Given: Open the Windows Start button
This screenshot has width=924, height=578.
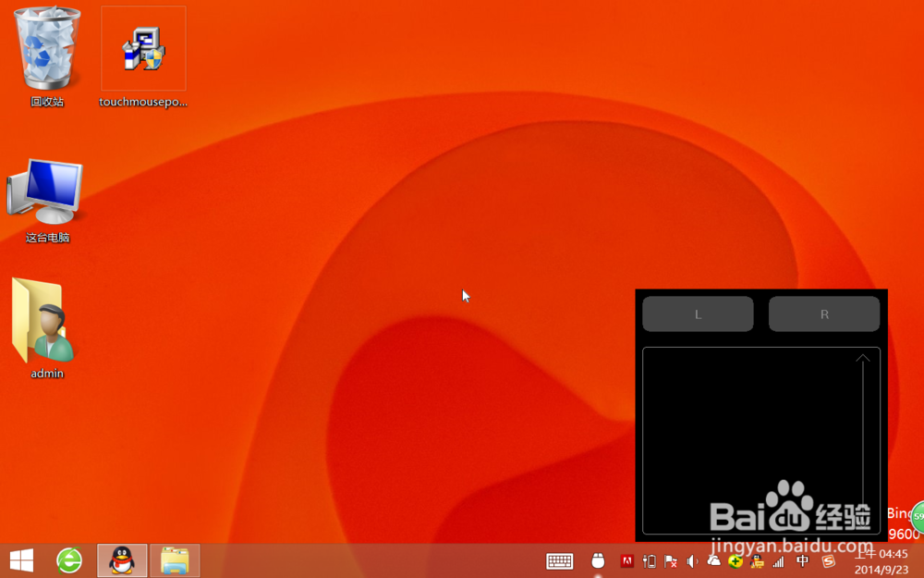Looking at the screenshot, I should coord(22,560).
